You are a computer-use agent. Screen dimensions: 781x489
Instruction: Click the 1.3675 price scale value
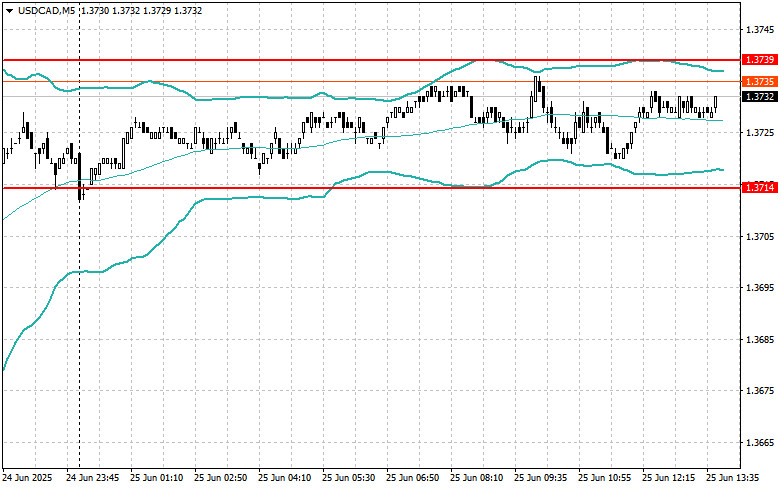pyautogui.click(x=760, y=391)
